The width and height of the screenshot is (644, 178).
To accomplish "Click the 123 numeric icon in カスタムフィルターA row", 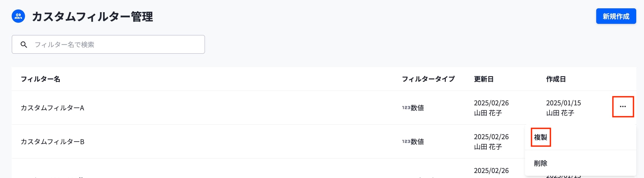I will [x=406, y=108].
